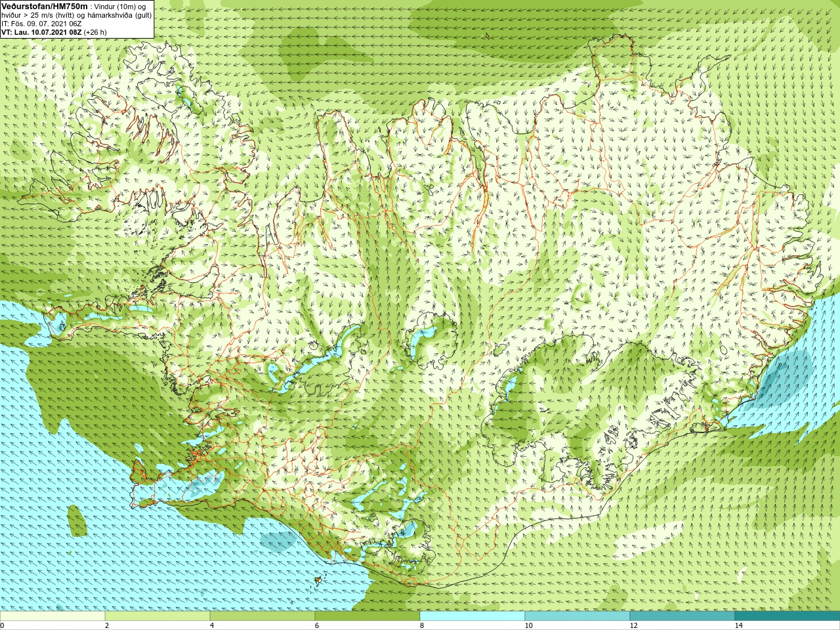This screenshot has width=840, height=630.
Task: Click the medium green 4–6 legend swatch
Action: tap(262, 616)
